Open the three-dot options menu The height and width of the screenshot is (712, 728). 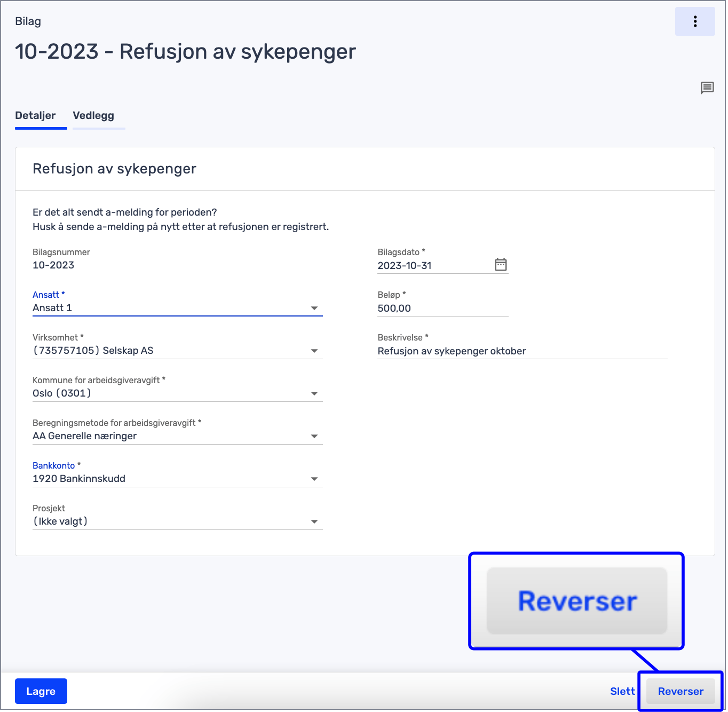(x=695, y=21)
